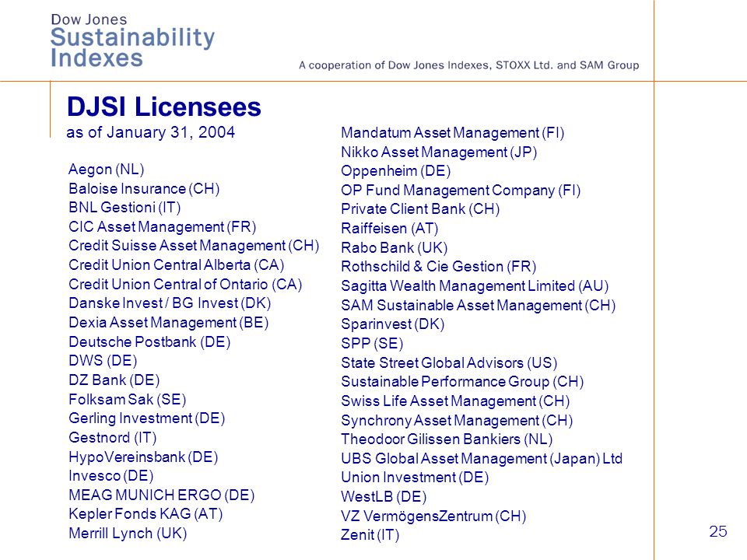
Task: Click 'Merrill Lynch (UK)'
Action: click(128, 534)
